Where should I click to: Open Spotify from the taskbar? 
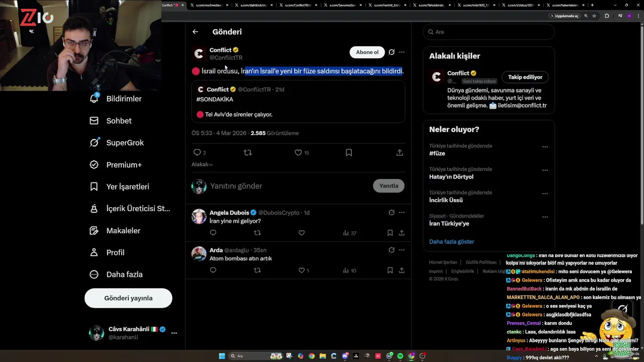tap(400, 356)
